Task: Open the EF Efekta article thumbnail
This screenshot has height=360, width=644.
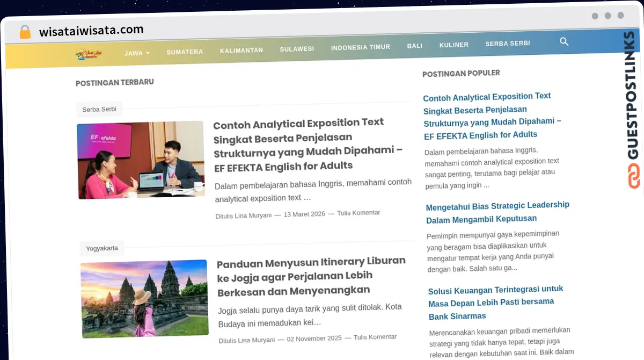Action: (x=141, y=160)
